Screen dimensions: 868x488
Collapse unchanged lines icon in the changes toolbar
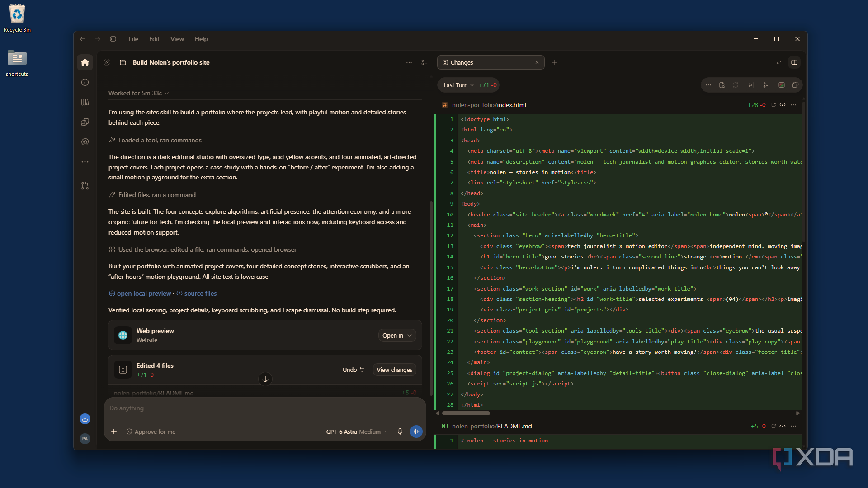pyautogui.click(x=766, y=85)
